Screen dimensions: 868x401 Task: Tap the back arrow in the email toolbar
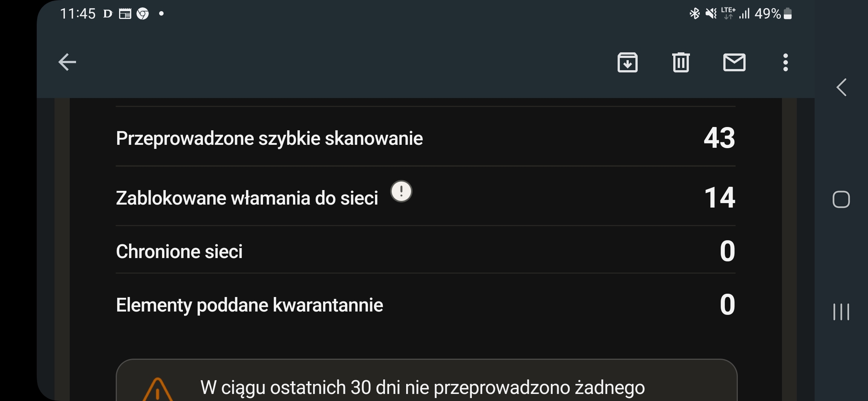[67, 62]
